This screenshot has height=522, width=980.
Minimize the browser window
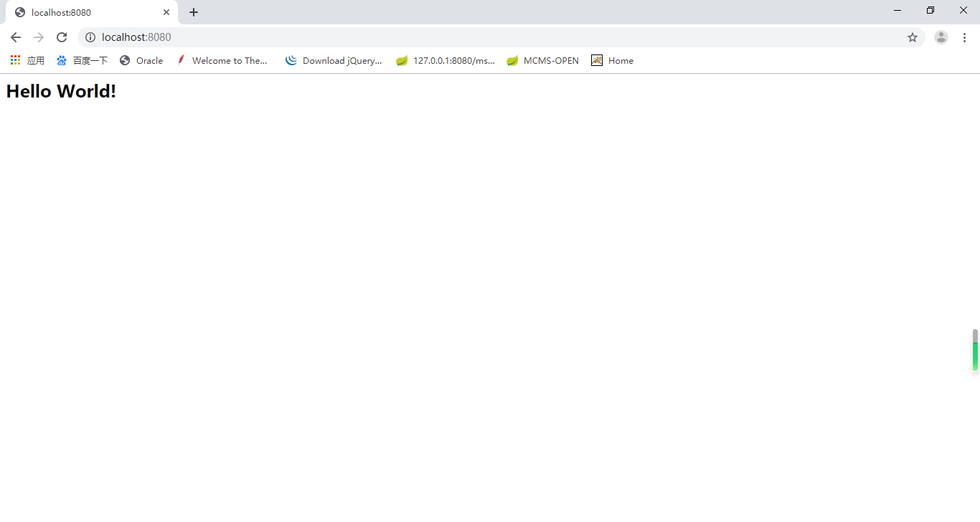click(897, 10)
